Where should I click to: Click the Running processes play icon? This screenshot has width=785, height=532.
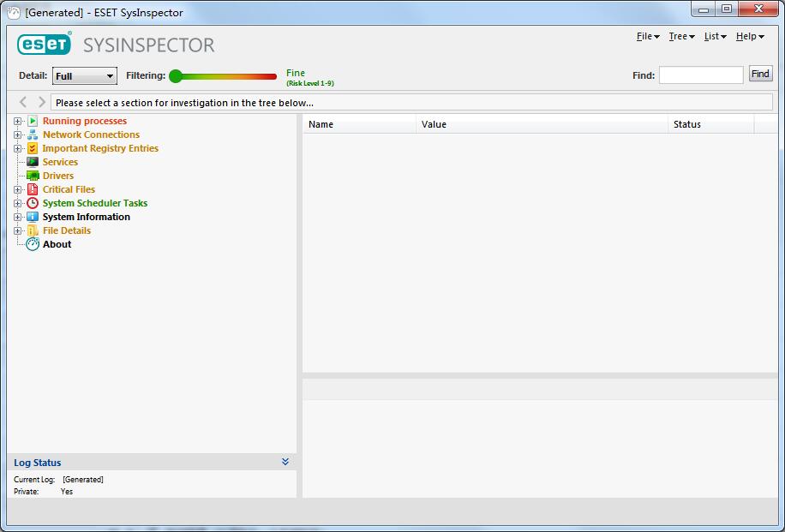click(x=33, y=121)
